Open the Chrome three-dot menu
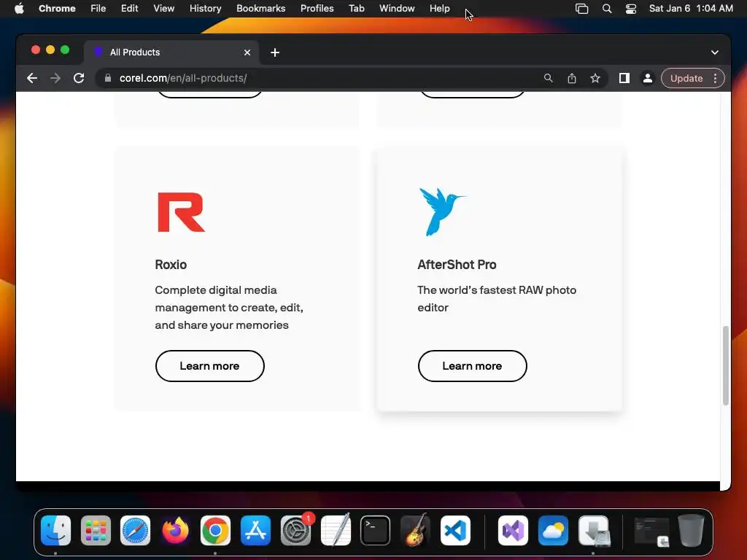 [x=715, y=78]
